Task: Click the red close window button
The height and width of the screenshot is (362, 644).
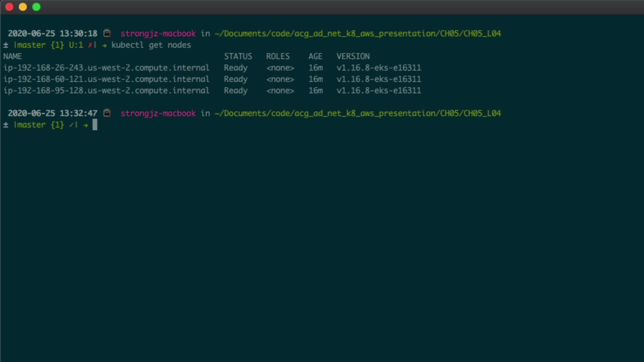Action: pos(9,7)
